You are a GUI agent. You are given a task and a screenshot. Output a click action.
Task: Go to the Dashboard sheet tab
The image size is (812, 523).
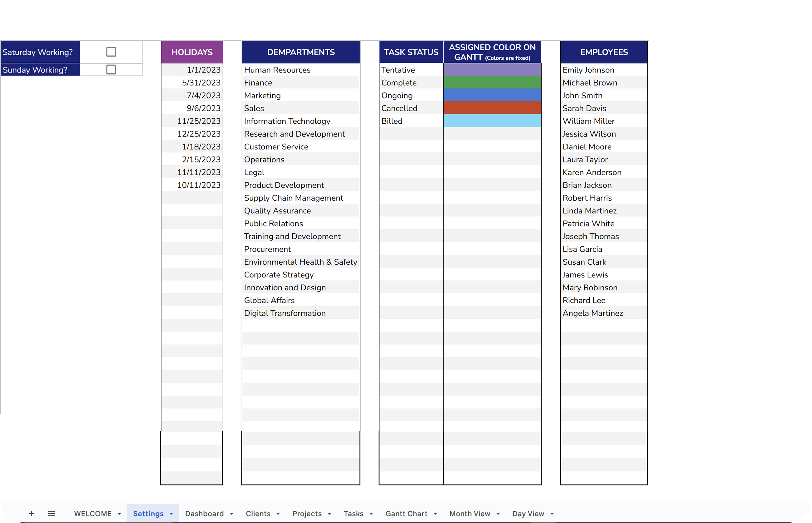[204, 514]
